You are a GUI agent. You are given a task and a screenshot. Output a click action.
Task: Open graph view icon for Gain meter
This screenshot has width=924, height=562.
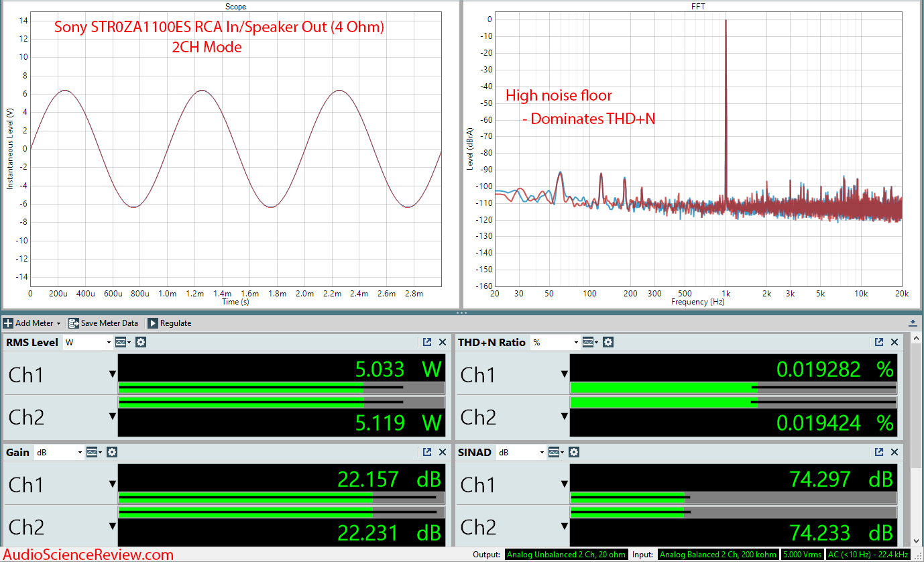(x=94, y=452)
